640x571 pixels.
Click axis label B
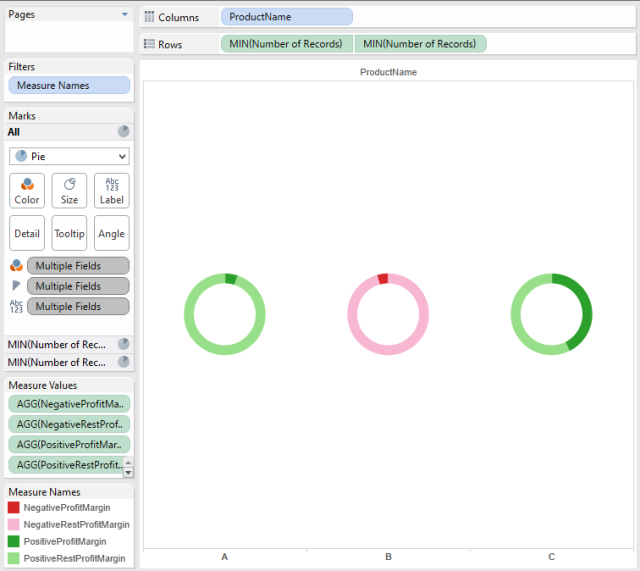[x=388, y=557]
